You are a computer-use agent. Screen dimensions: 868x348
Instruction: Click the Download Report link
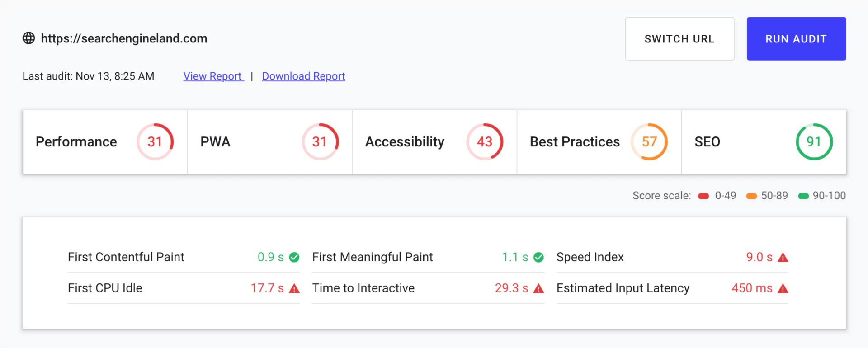tap(303, 76)
